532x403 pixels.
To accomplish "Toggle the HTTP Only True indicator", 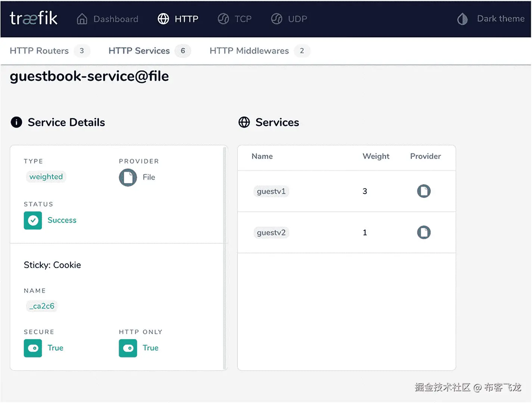I will coord(128,348).
